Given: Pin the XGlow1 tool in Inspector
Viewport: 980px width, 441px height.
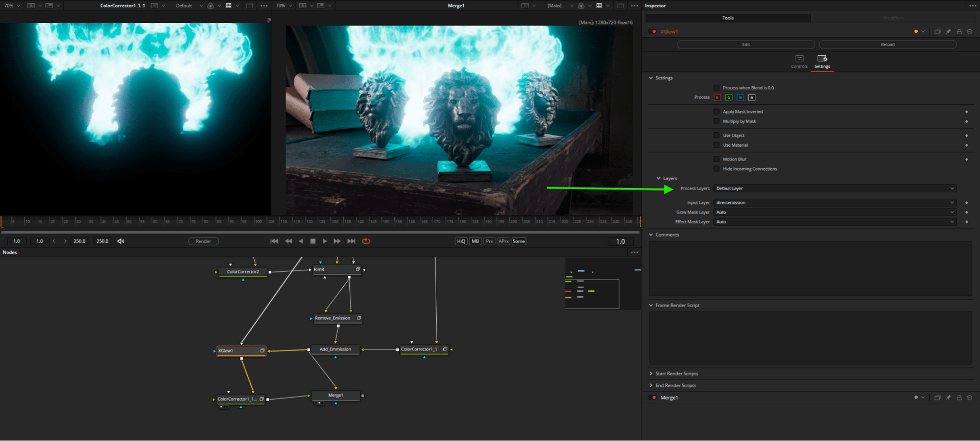Looking at the screenshot, I should click(948, 32).
